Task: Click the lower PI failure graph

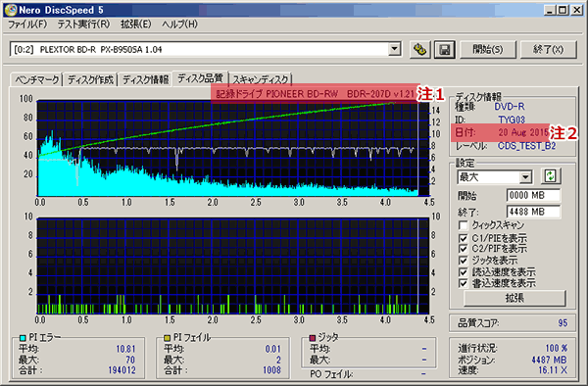Action: pos(233,266)
